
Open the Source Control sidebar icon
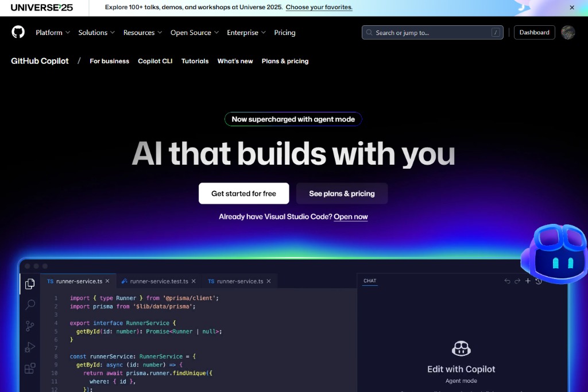[x=30, y=326]
